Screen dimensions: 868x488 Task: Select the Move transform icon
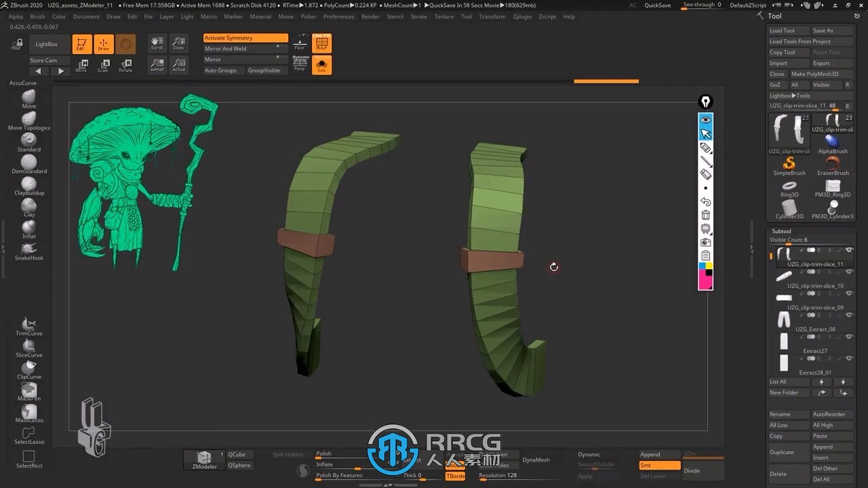tap(81, 65)
